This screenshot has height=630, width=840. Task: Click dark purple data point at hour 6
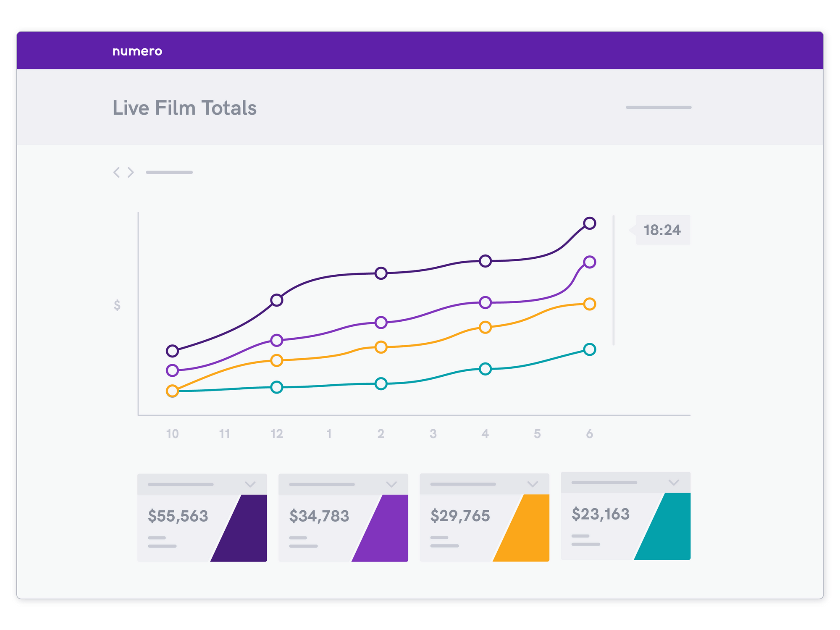(590, 223)
